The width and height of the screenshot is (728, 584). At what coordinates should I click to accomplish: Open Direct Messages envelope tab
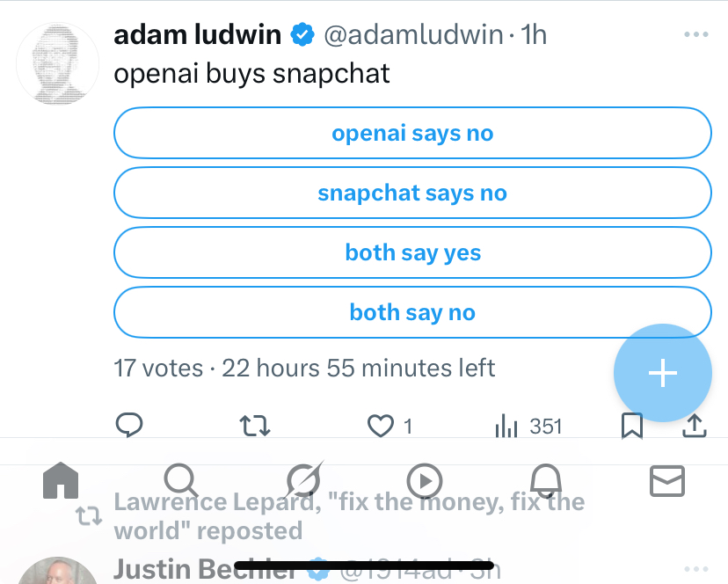click(x=666, y=481)
